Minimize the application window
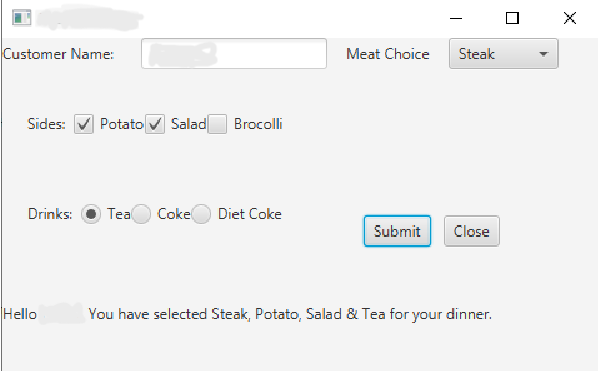The image size is (598, 371). (456, 18)
